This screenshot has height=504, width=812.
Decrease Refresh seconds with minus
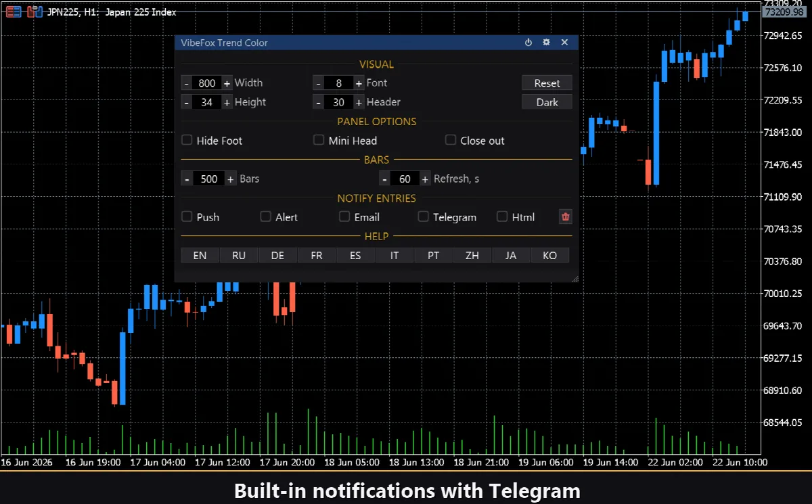384,179
